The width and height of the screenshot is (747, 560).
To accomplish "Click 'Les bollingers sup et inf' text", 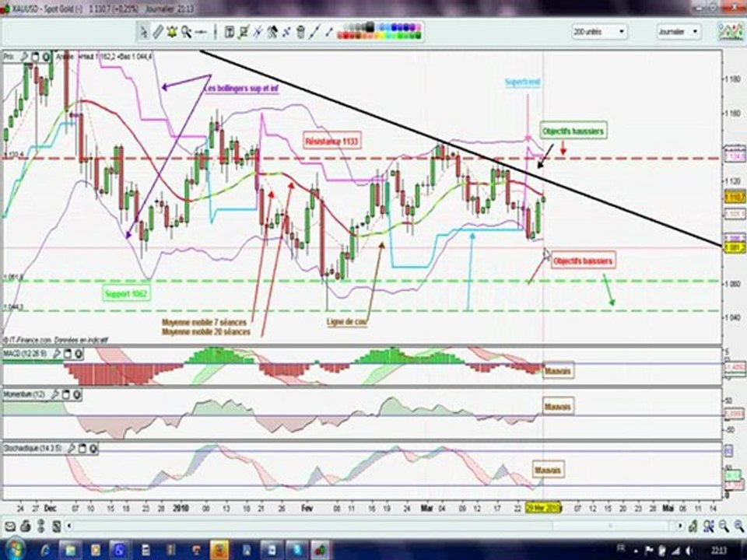I will click(241, 89).
